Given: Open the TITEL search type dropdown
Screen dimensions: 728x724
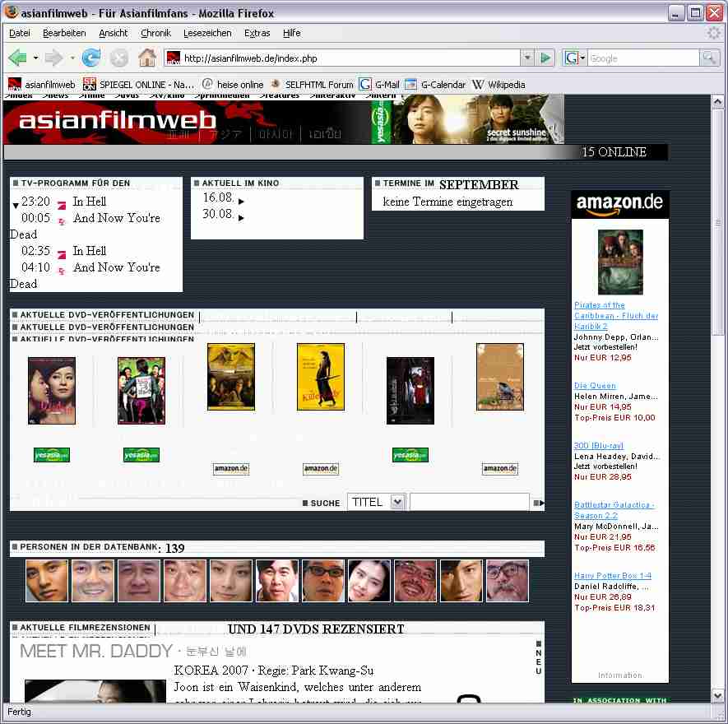Looking at the screenshot, I should [377, 502].
